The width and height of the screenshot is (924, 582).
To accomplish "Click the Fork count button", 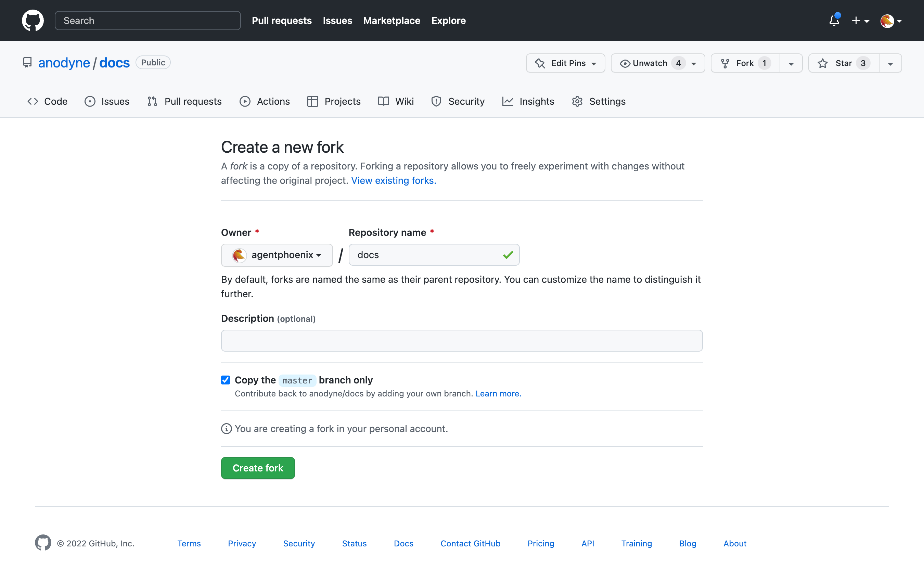I will pyautogui.click(x=745, y=63).
